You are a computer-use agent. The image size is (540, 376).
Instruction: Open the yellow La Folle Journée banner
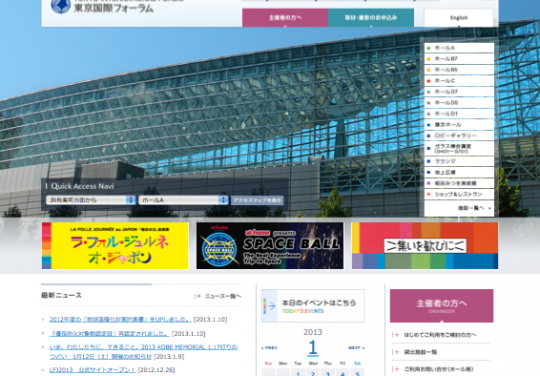pyautogui.click(x=115, y=246)
